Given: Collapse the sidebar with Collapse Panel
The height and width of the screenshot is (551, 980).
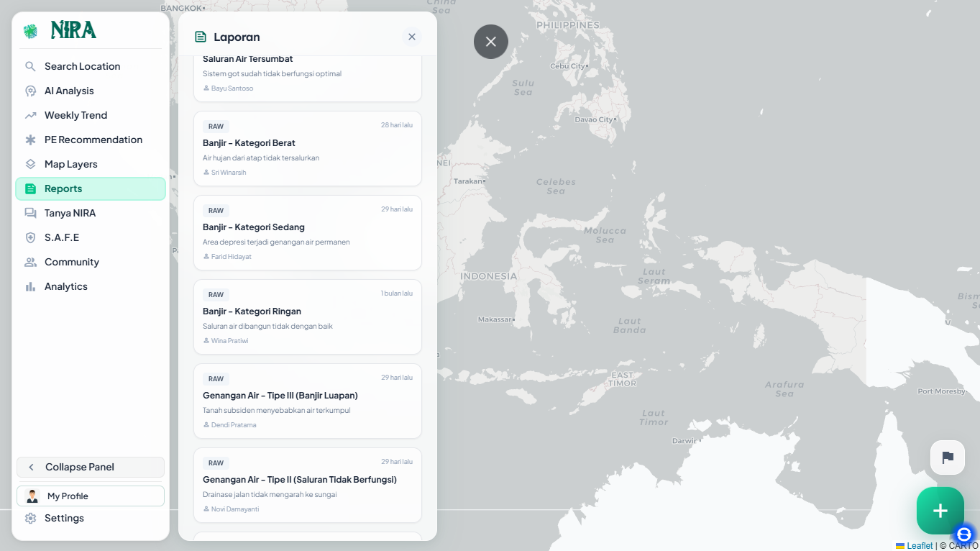Looking at the screenshot, I should 91,467.
